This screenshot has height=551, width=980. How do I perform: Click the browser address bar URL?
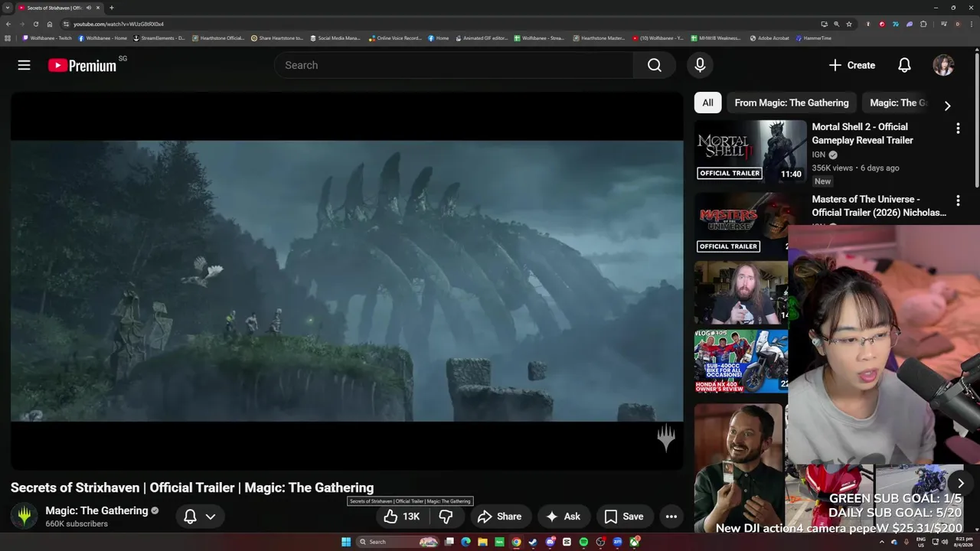(119, 24)
